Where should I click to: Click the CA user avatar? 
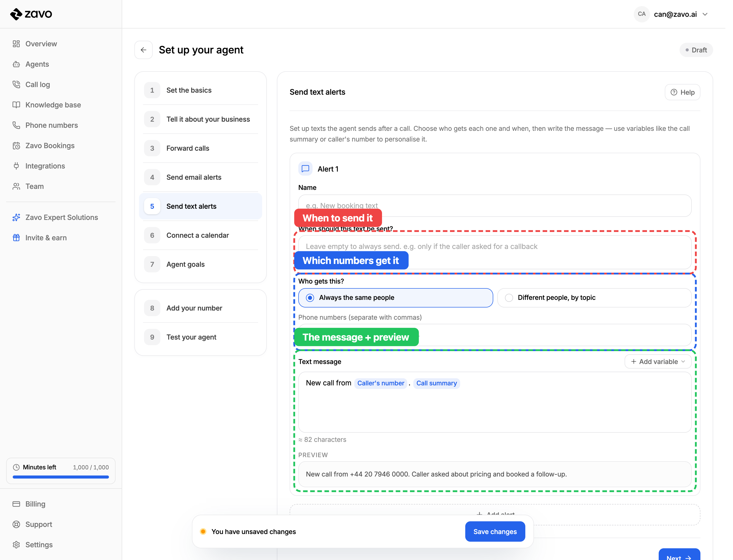(x=641, y=14)
